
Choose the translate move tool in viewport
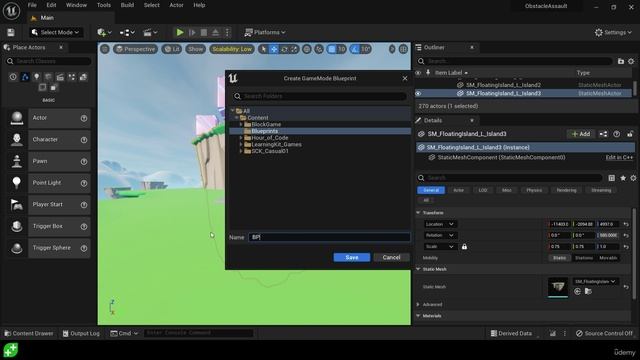274,49
